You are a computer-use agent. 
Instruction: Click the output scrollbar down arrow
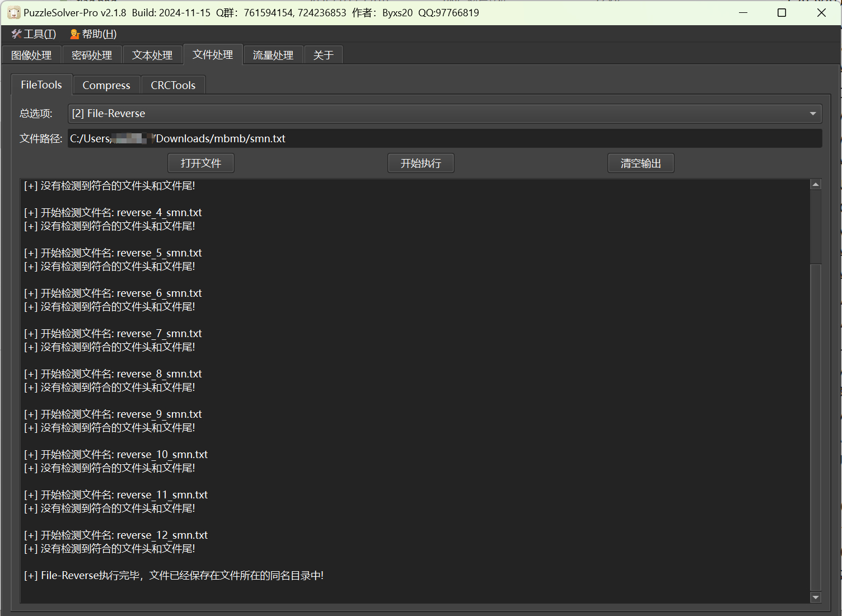coord(816,598)
